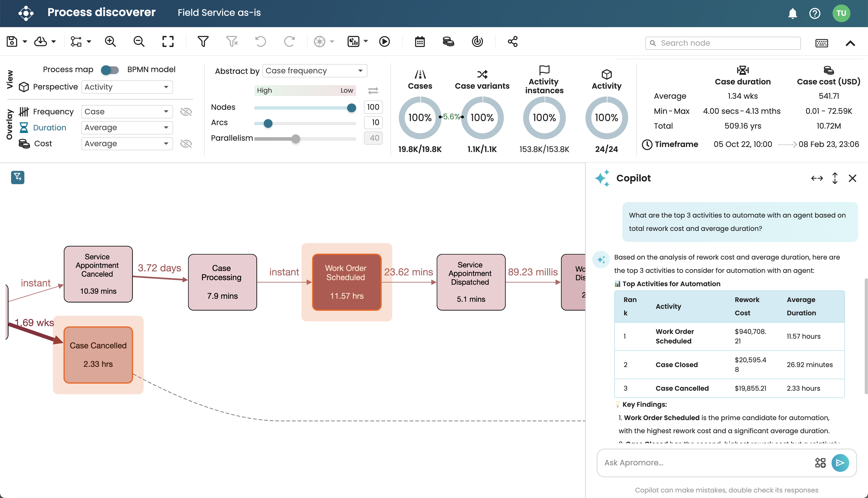Clear filters with the funnel-x icon
Screen dimensions: 868x498
click(x=232, y=42)
